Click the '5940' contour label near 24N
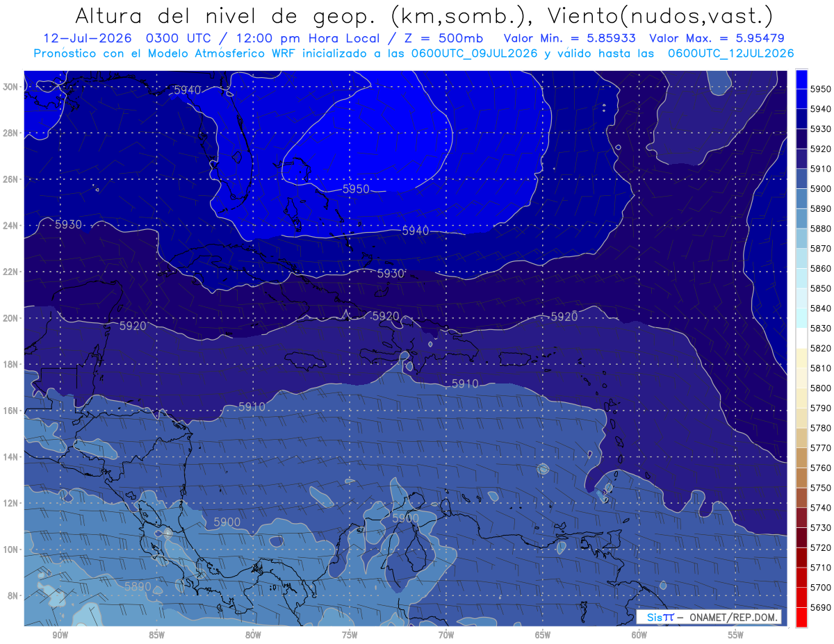Screen dimensions: 834x644 click(x=416, y=231)
